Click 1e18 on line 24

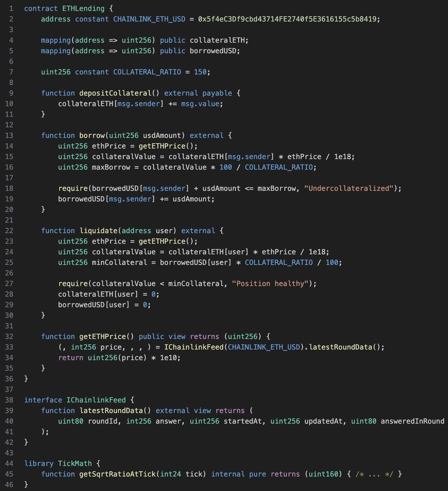tap(317, 252)
